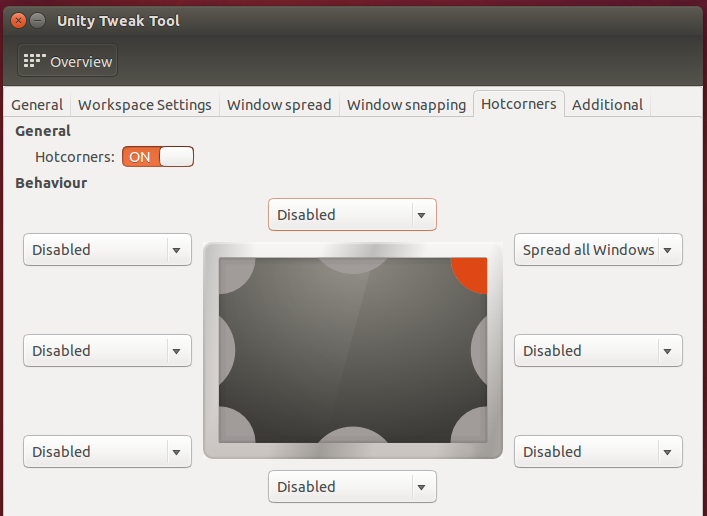Open the bottom-right corner Disabled dropdown
The image size is (707, 516).
click(x=598, y=452)
